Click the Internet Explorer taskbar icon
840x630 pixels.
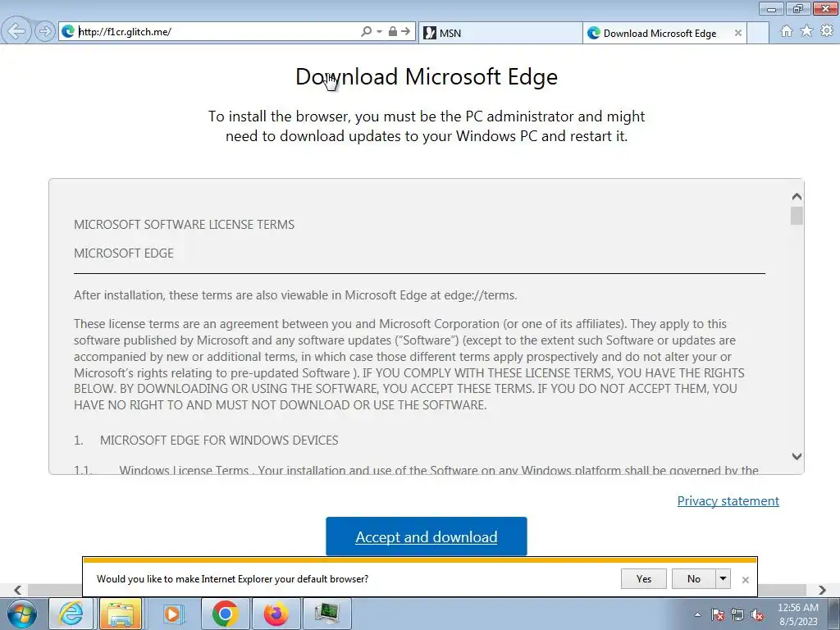click(x=71, y=614)
